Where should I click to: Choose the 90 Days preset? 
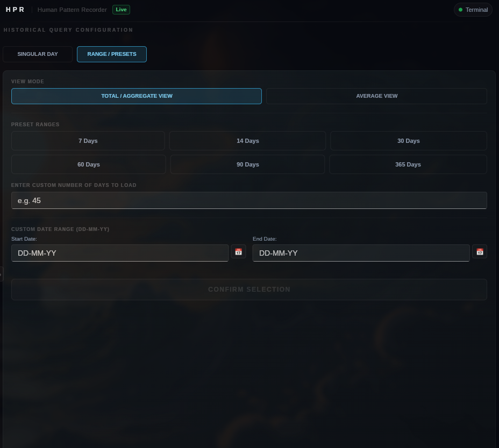pos(247,164)
